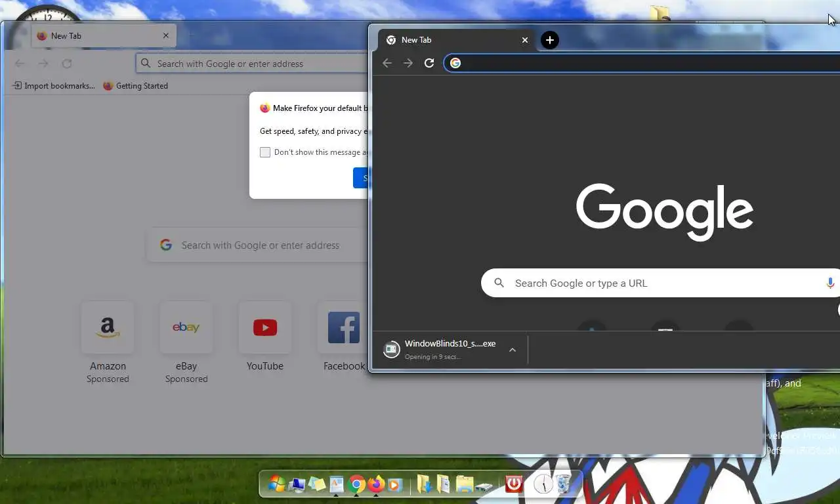Open the Computer icon in the dock
The image size is (840, 504).
coord(297,484)
